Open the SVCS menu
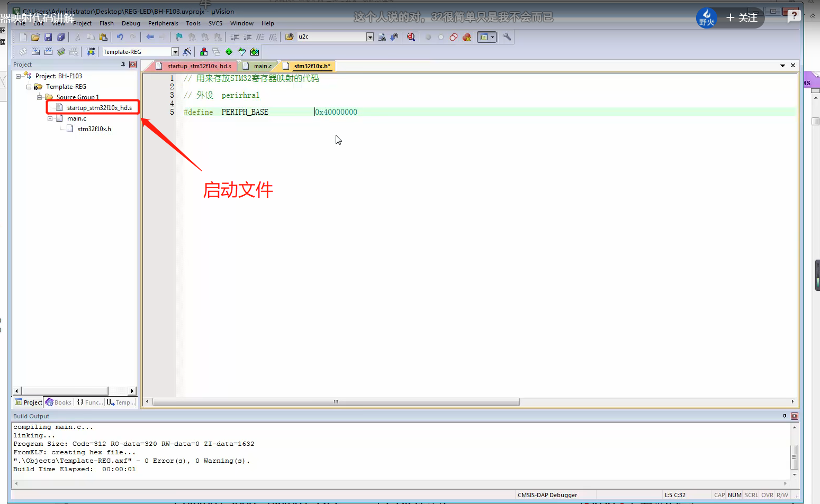820x504 pixels. click(215, 23)
